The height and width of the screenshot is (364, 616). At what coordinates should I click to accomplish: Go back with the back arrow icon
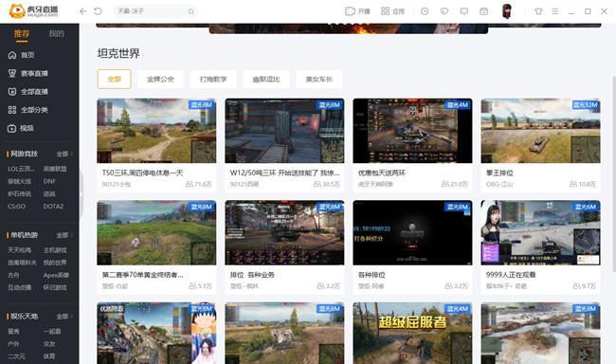coord(82,11)
